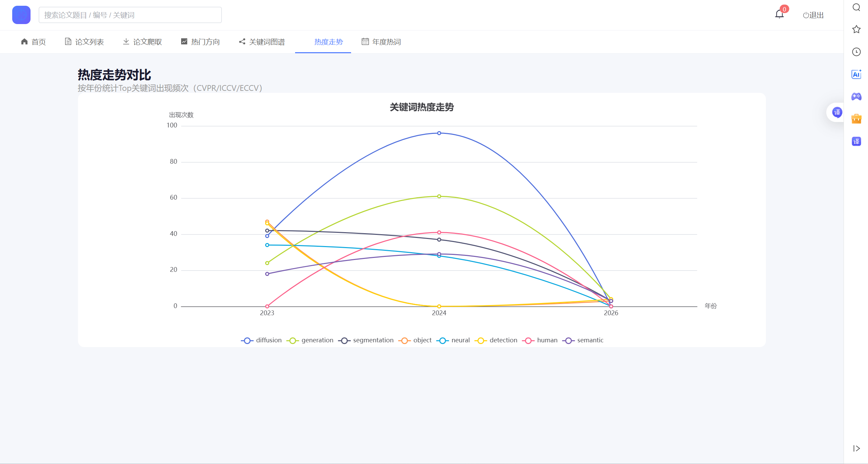
Task: Click the neural 2023 data point
Action: pyautogui.click(x=267, y=245)
